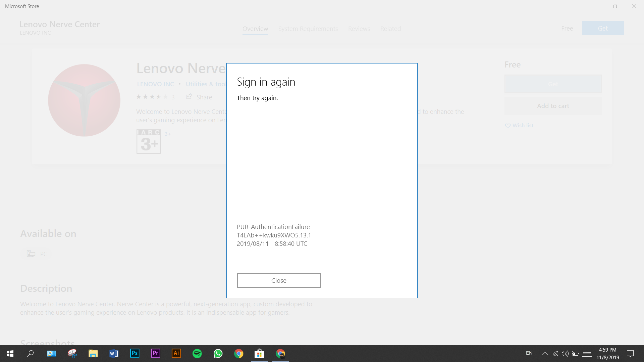This screenshot has height=362, width=644.
Task: Click IARC 3+ rating badge
Action: tap(149, 141)
